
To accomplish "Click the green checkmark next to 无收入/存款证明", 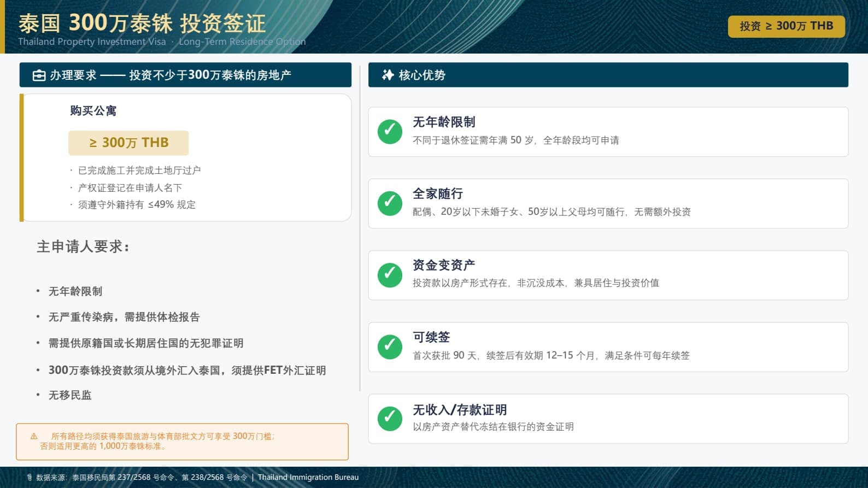I will click(x=390, y=419).
